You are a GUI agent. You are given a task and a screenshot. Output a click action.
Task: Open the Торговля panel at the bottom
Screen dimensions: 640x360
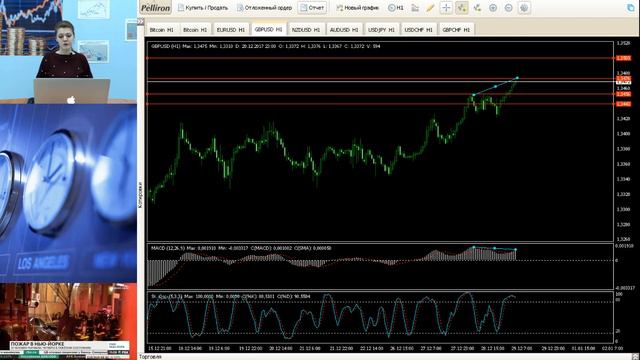150,357
